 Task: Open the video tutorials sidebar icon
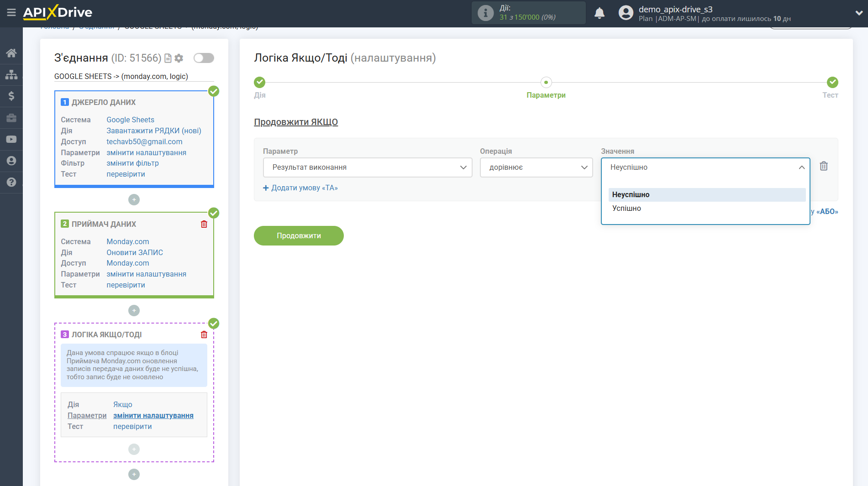coord(11,139)
